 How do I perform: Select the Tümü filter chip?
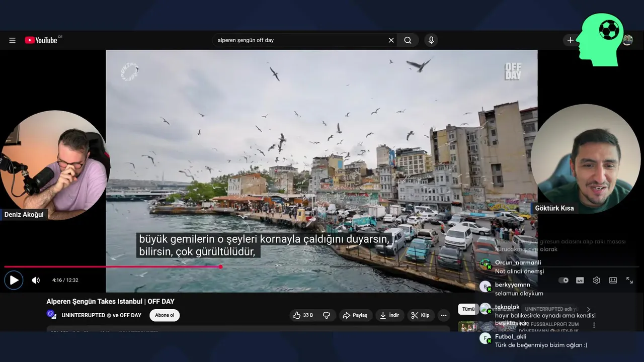[x=468, y=309]
